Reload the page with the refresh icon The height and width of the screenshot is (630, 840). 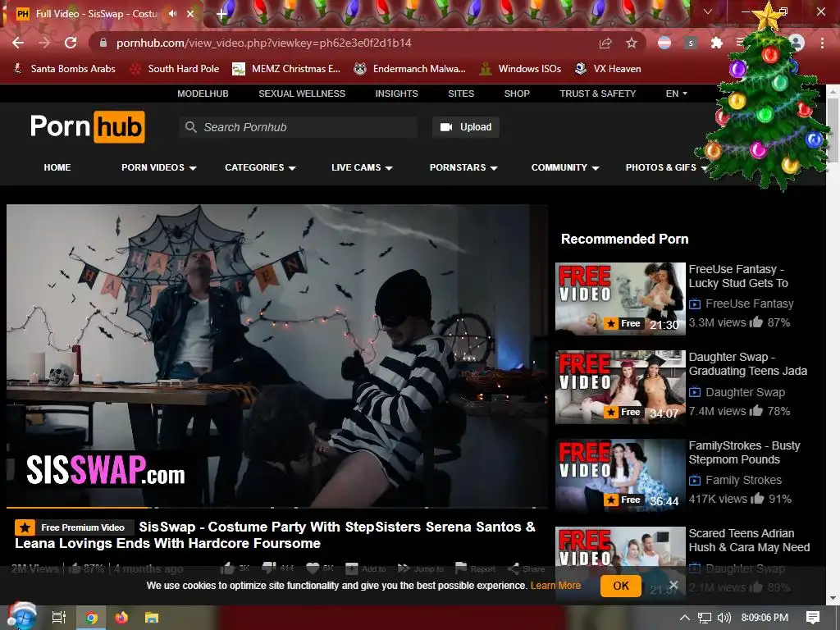(x=71, y=43)
